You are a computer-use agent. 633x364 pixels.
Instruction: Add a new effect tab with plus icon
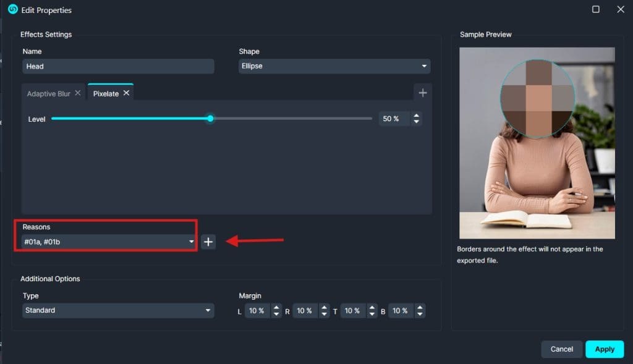(x=423, y=93)
